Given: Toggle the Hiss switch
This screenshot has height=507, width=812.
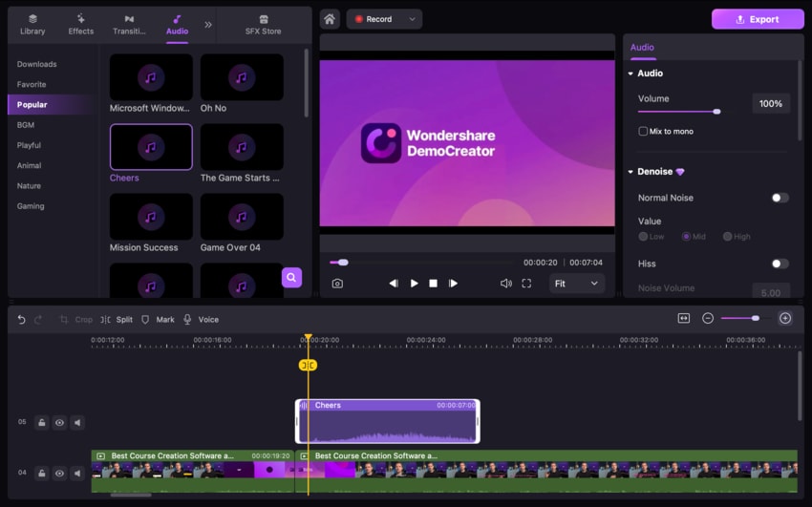Looking at the screenshot, I should pos(780,264).
